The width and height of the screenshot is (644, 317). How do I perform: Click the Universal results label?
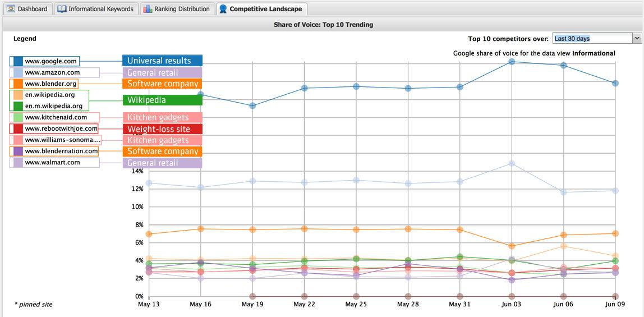tap(162, 61)
